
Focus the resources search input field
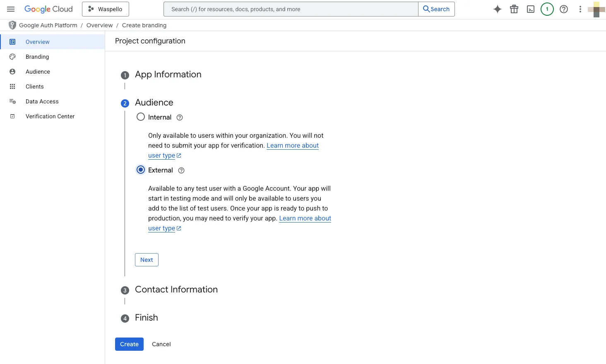pos(291,9)
